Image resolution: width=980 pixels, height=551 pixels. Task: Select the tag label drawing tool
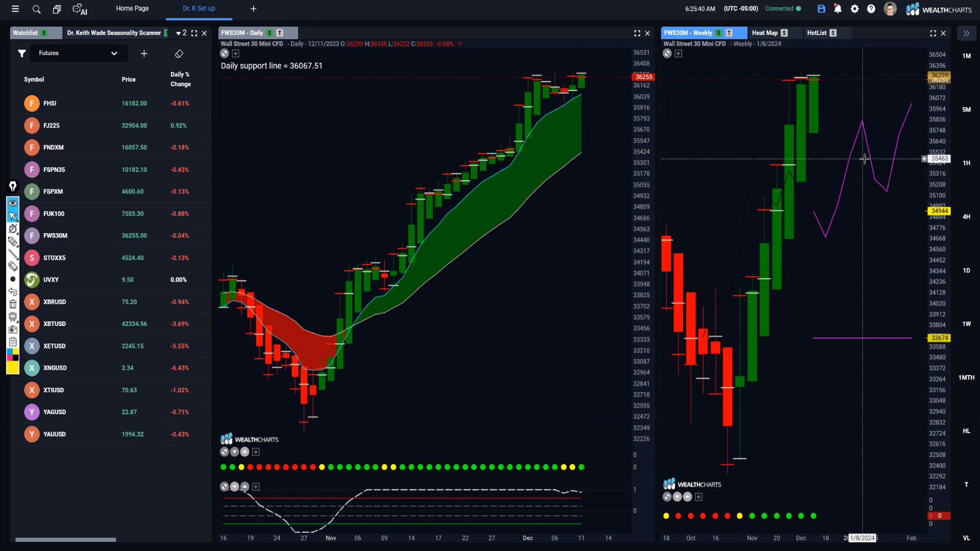click(x=13, y=241)
